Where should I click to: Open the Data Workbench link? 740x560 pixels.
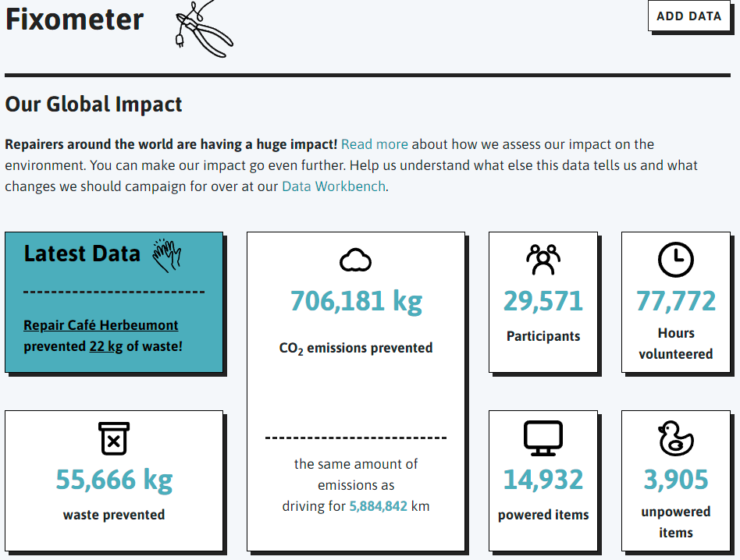333,186
